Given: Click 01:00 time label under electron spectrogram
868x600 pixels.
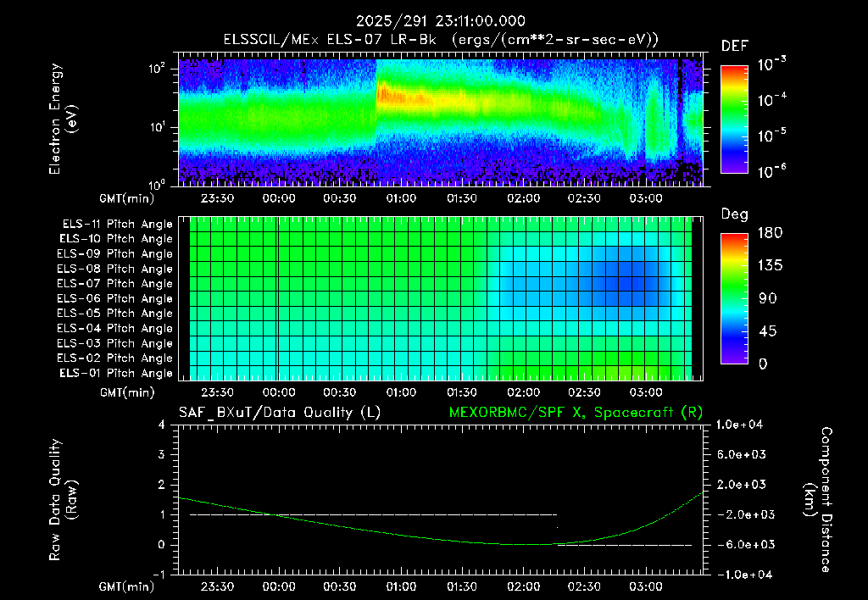Looking at the screenshot, I should click(401, 198).
